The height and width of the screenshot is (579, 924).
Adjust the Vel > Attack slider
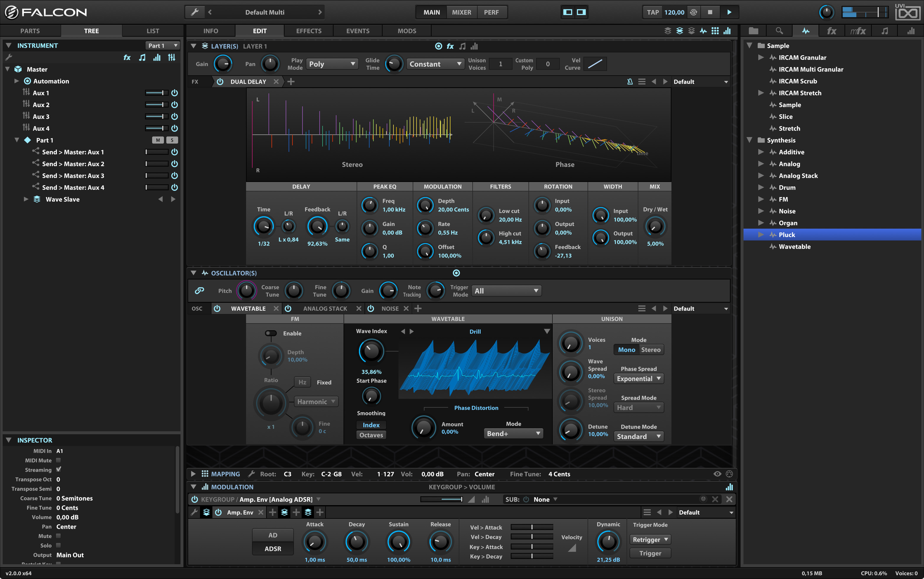pyautogui.click(x=532, y=527)
